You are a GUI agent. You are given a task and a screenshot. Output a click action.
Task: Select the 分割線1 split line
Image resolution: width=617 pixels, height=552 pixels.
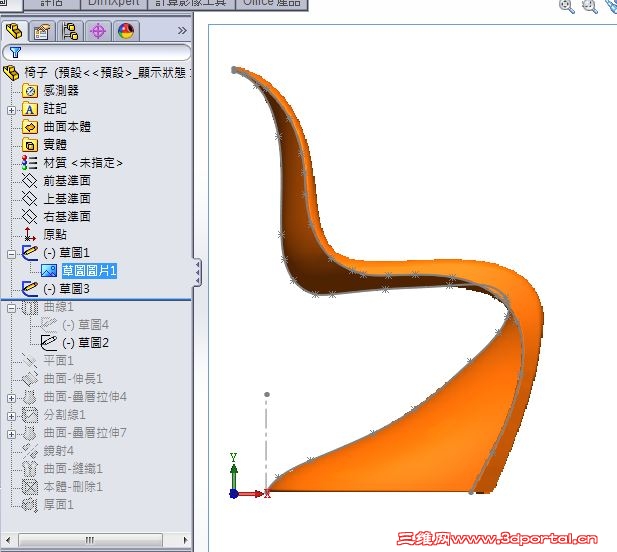pyautogui.click(x=64, y=415)
